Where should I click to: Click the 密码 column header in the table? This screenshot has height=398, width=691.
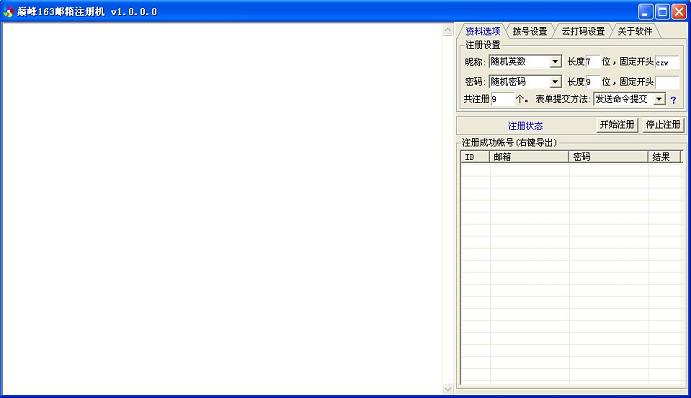[608, 157]
